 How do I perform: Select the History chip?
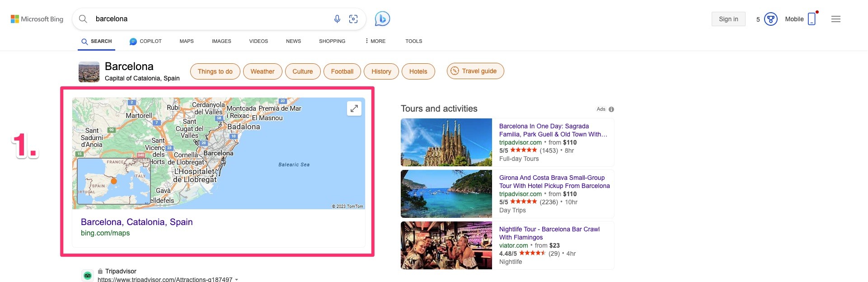click(381, 71)
